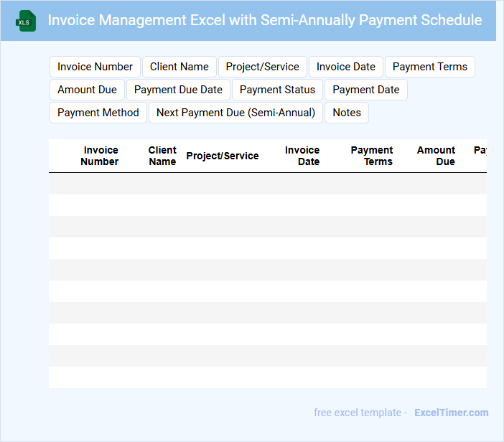Click the Invoice Date column header
This screenshot has height=442, width=504.
pos(303,156)
